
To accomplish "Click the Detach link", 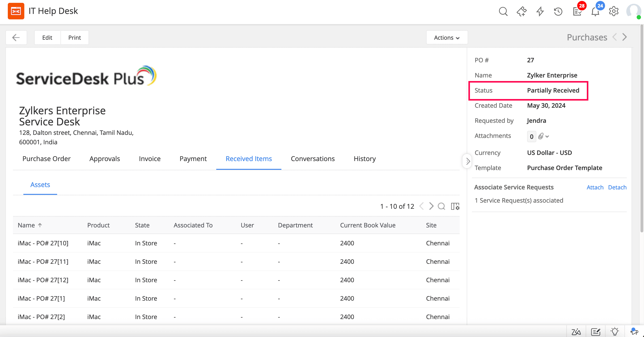I will coord(617,187).
